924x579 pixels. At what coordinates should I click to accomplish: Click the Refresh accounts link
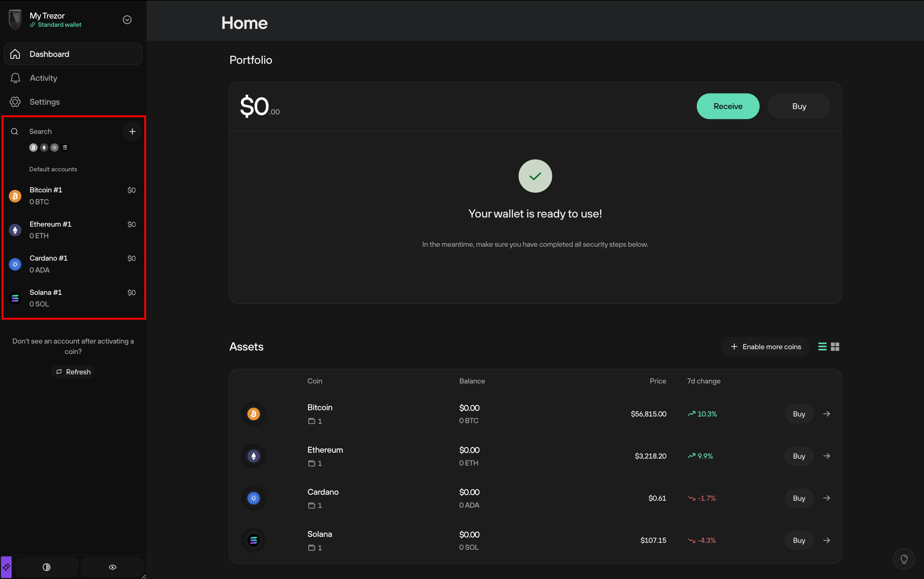(x=73, y=372)
